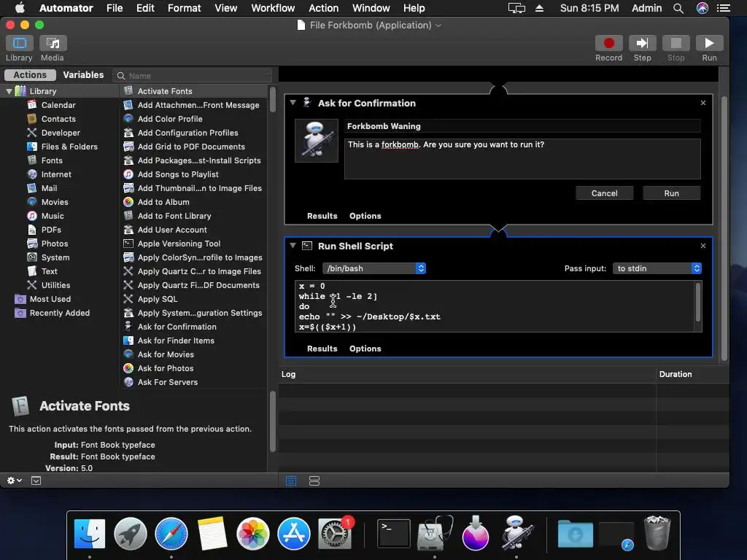Open the Media browser
Screen dimensions: 747x560
(x=53, y=43)
